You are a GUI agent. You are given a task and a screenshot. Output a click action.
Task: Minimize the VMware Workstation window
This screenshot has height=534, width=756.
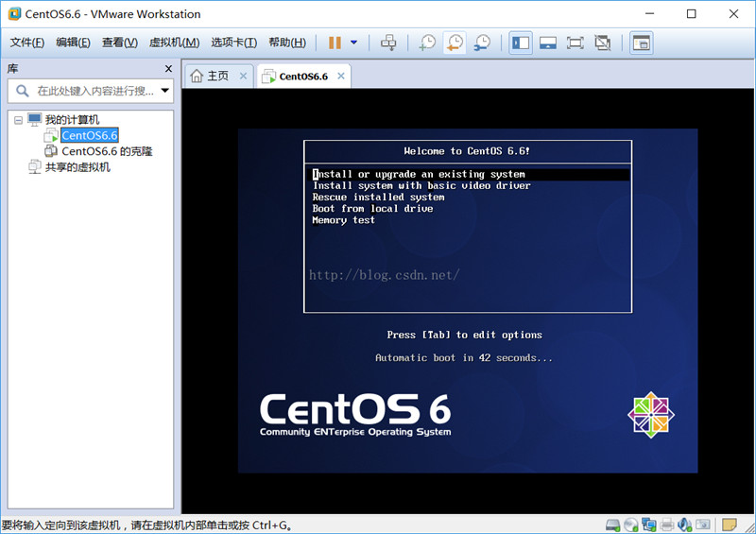649,13
